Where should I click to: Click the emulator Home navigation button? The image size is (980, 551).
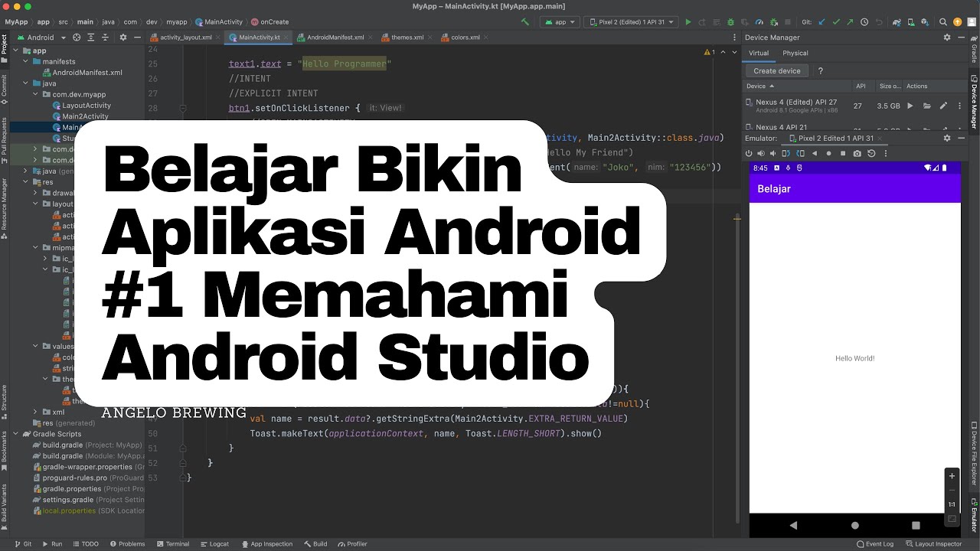click(x=855, y=525)
